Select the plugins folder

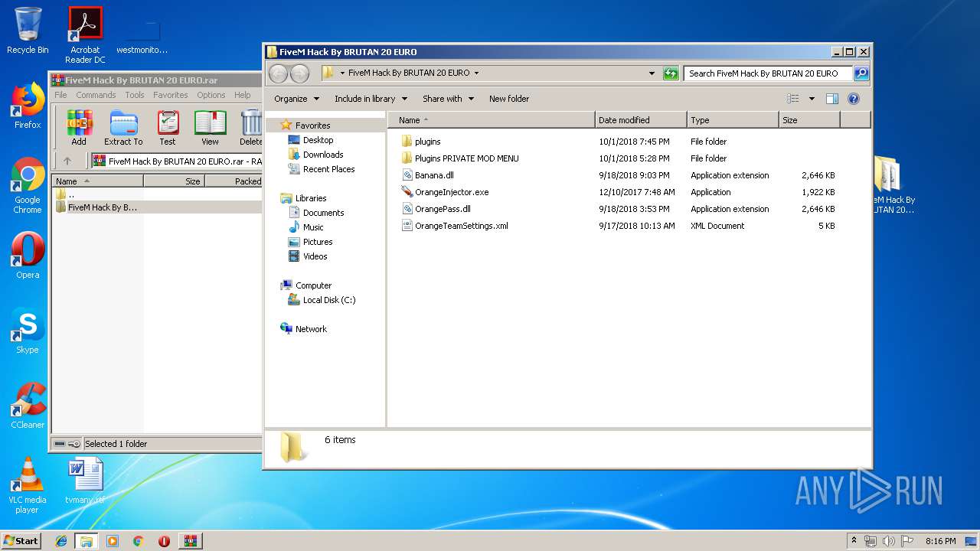click(x=427, y=142)
